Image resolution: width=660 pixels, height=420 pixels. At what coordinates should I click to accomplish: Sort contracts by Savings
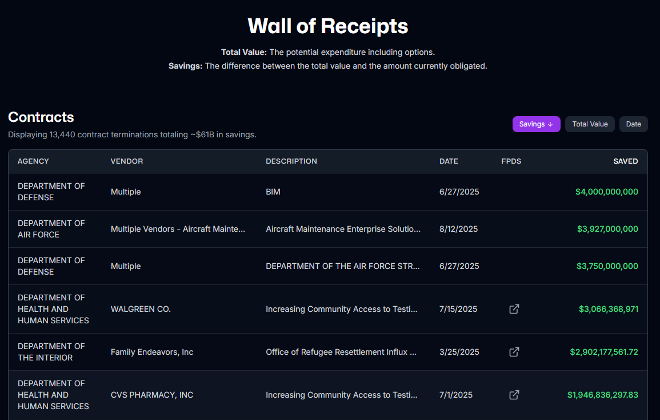536,124
